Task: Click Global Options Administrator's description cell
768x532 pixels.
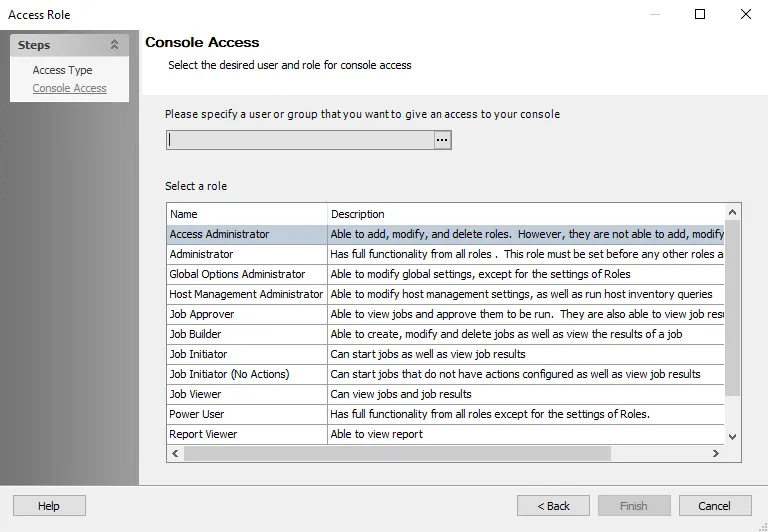Action: pyautogui.click(x=526, y=274)
